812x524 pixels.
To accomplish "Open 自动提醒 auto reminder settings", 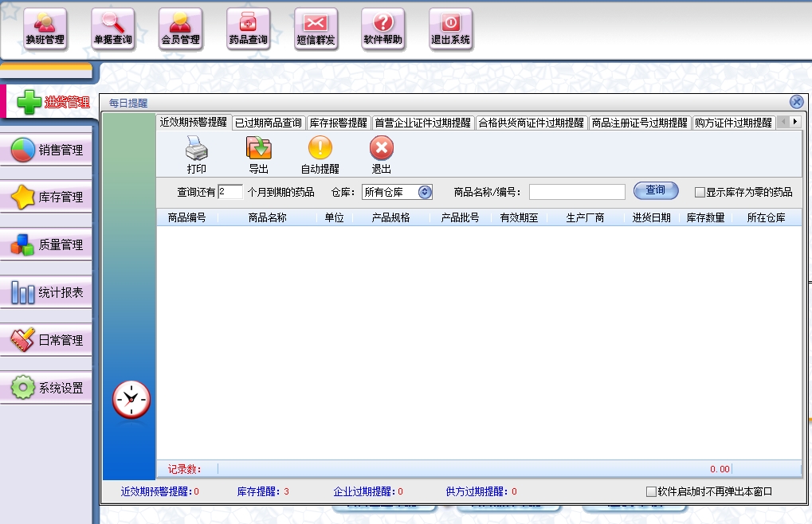I will pos(320,154).
